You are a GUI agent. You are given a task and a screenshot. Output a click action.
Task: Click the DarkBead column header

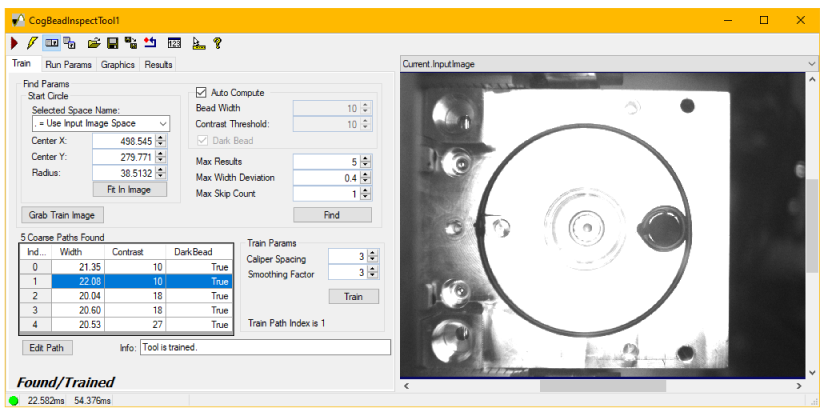point(198,252)
